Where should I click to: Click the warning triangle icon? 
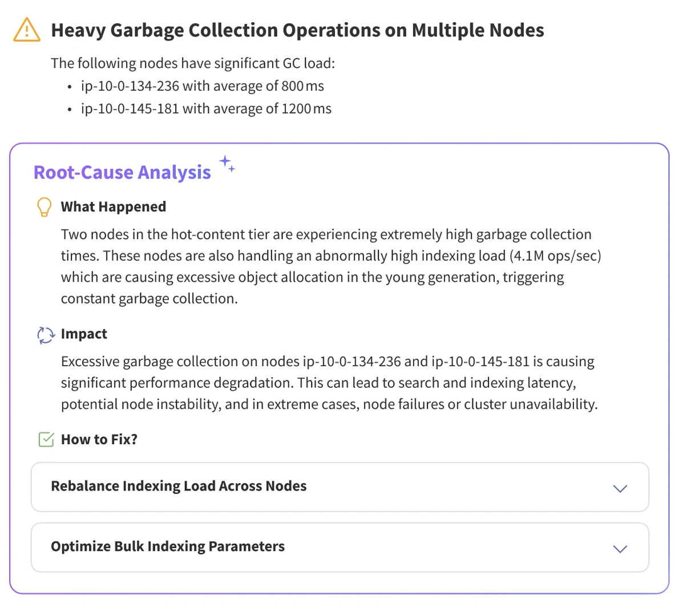point(26,30)
